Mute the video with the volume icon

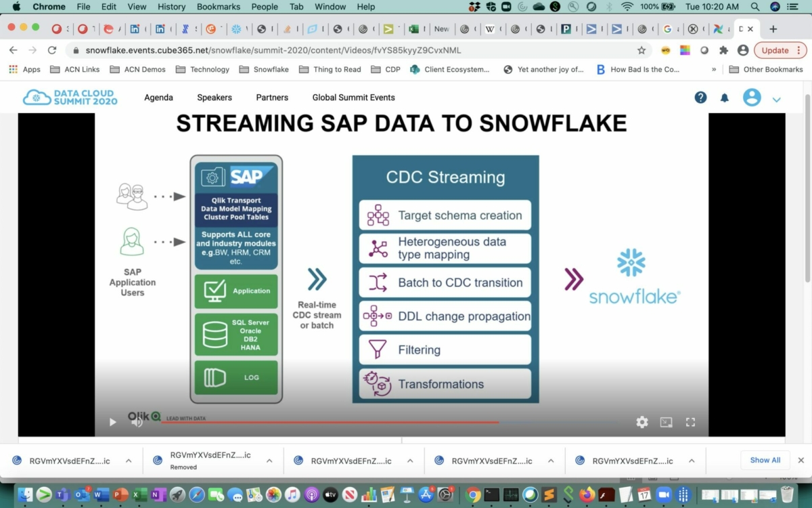click(x=138, y=421)
